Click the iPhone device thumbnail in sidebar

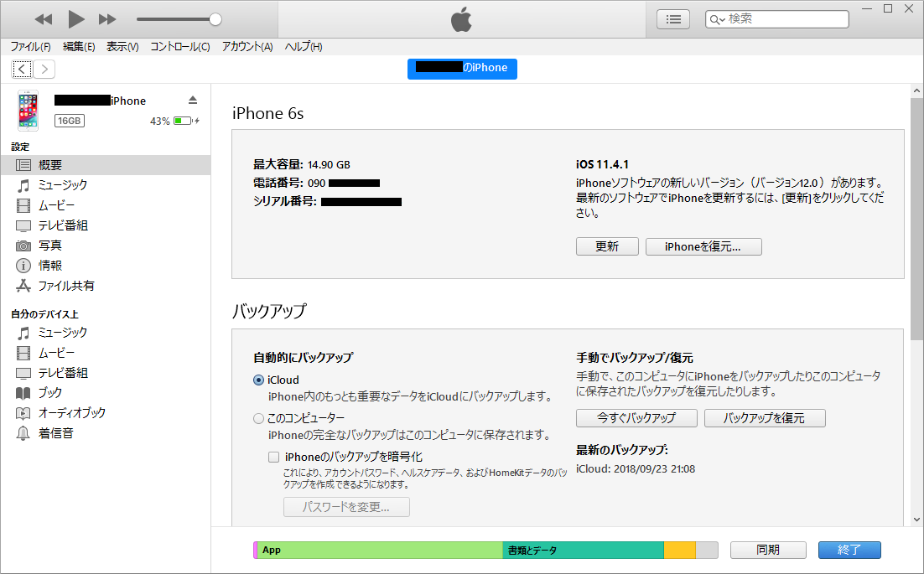point(28,110)
